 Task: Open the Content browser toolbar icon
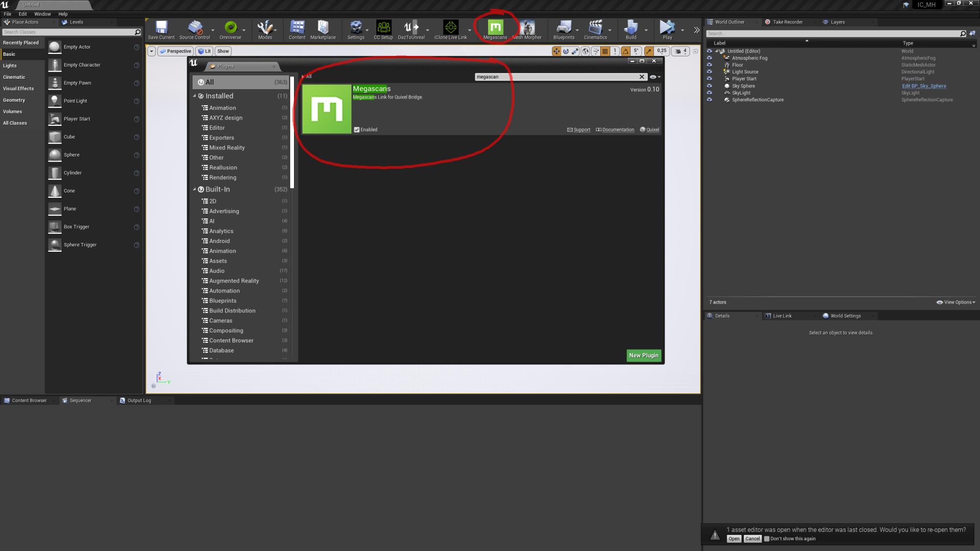point(297,30)
